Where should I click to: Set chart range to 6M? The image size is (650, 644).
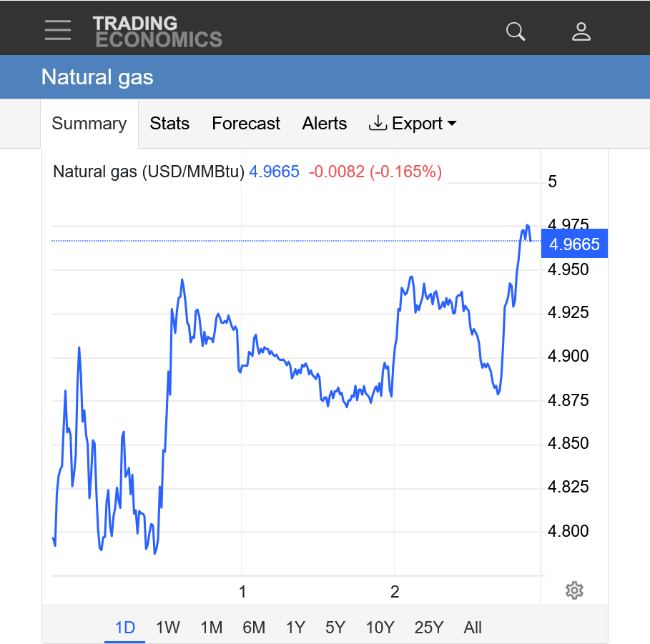pyautogui.click(x=254, y=628)
